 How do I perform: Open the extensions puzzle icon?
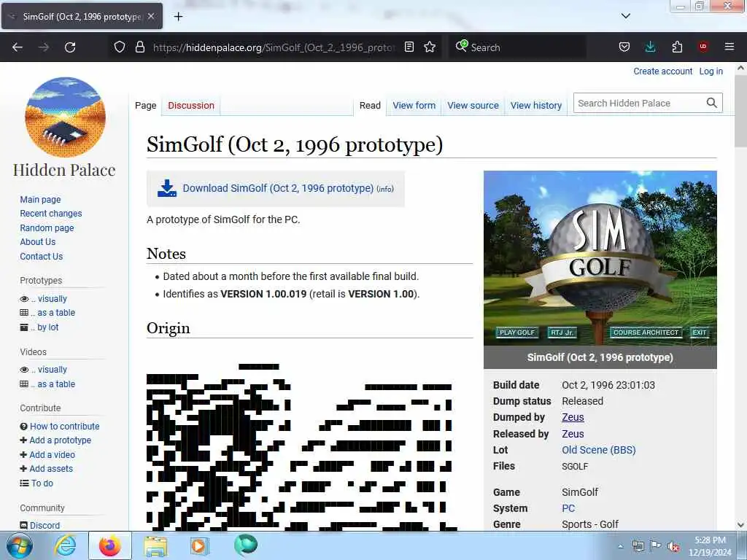point(677,47)
